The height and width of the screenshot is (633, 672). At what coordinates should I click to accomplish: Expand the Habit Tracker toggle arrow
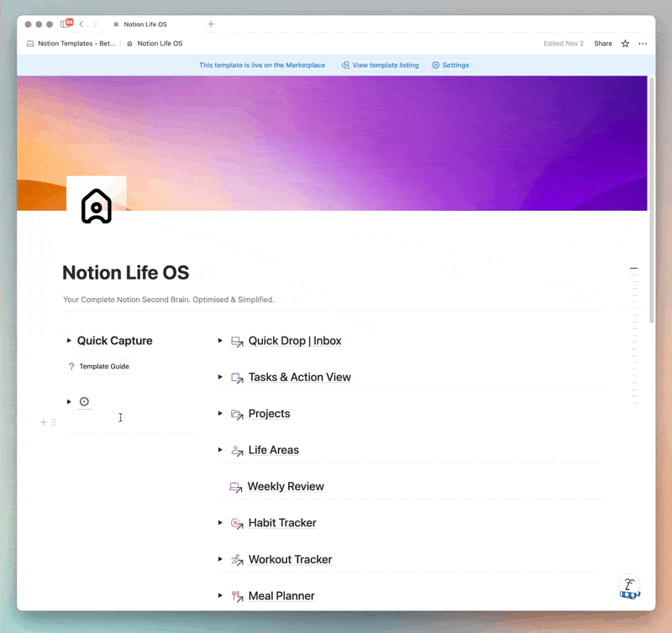click(x=220, y=522)
